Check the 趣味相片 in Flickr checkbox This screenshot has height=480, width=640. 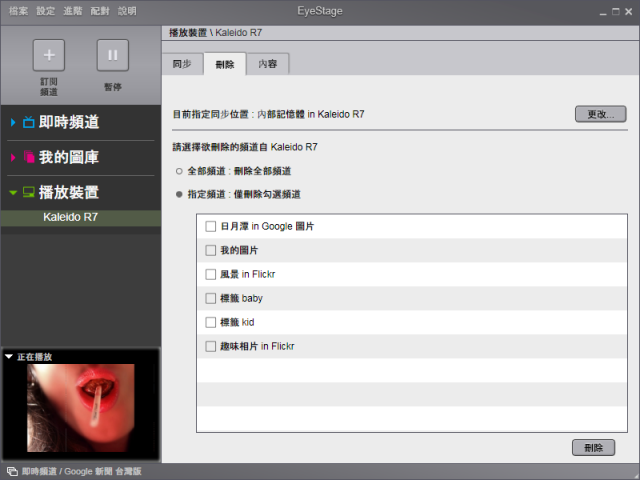pyautogui.click(x=211, y=347)
